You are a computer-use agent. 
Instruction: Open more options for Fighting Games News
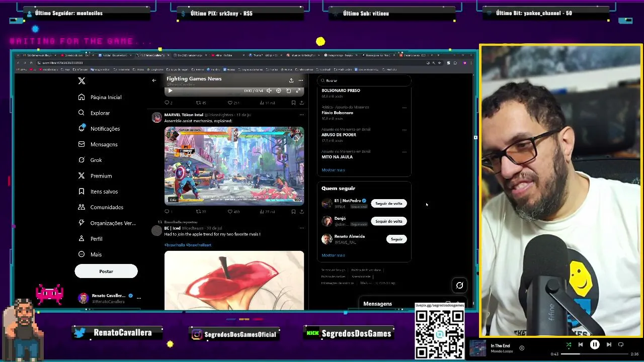pyautogui.click(x=301, y=80)
